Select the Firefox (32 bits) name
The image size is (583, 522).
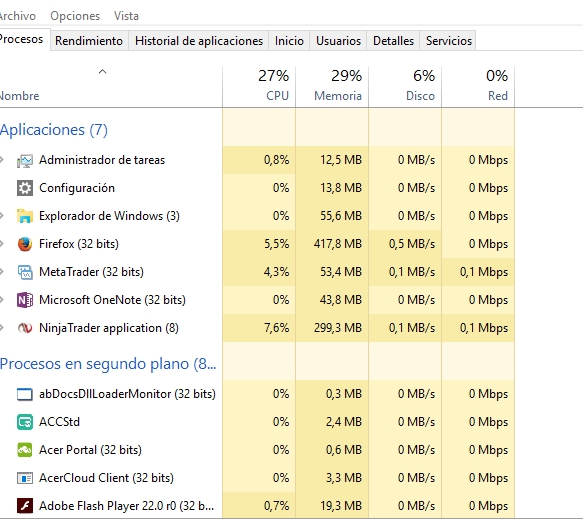(79, 244)
